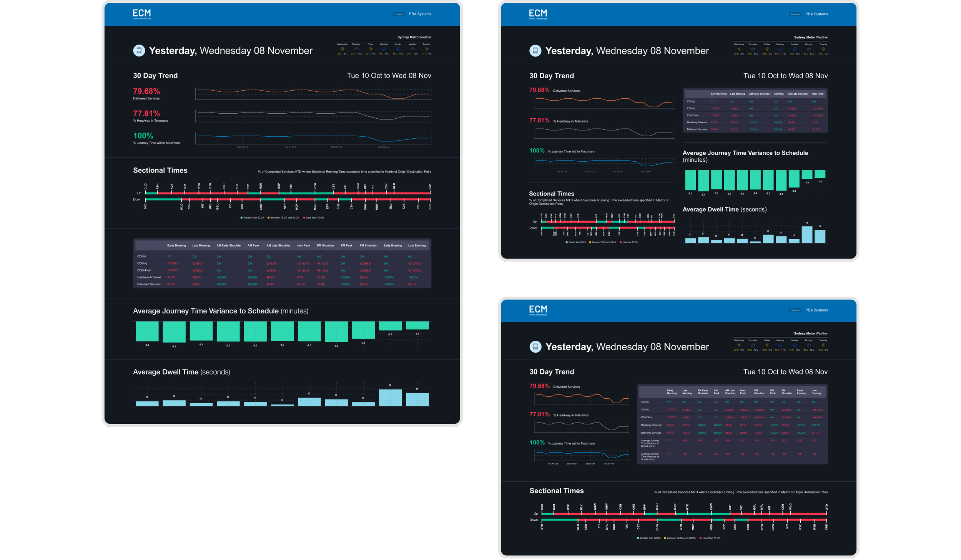Click red 'Less than 75.0%' legend dot, bottom-right panel
Image resolution: width=961 pixels, height=560 pixels.
[700, 538]
